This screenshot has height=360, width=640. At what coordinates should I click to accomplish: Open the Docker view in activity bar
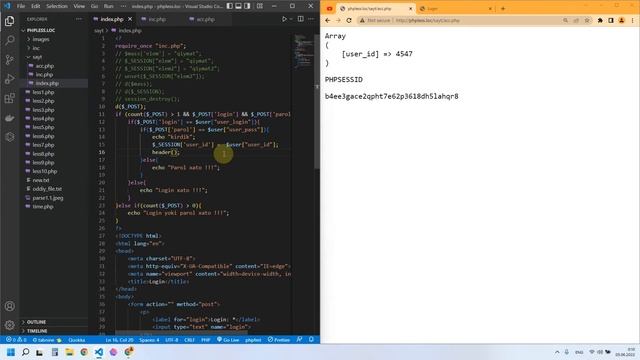tap(9, 118)
